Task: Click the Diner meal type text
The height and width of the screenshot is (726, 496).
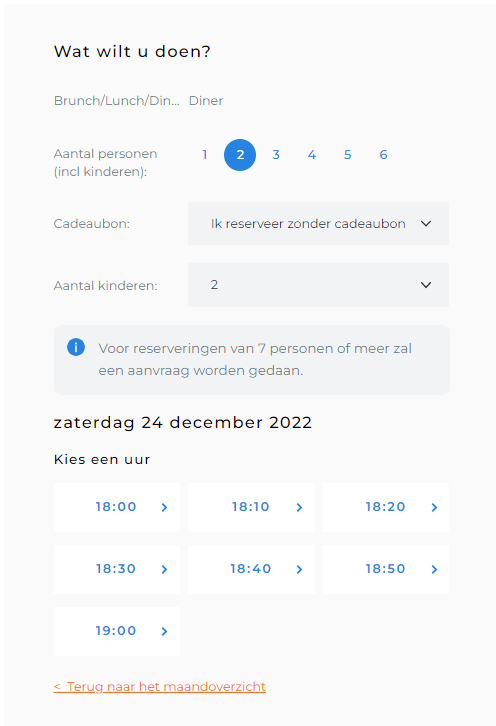Action: pyautogui.click(x=206, y=100)
